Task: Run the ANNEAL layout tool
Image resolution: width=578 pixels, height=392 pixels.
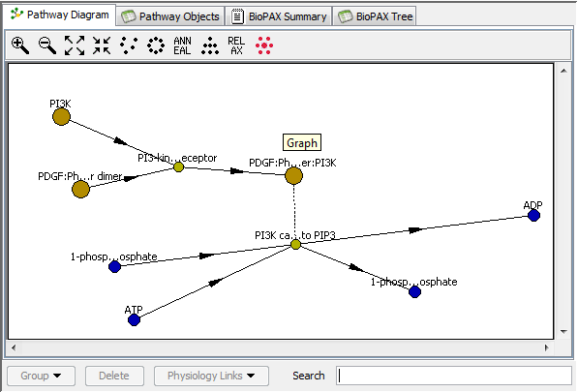Action: (182, 45)
